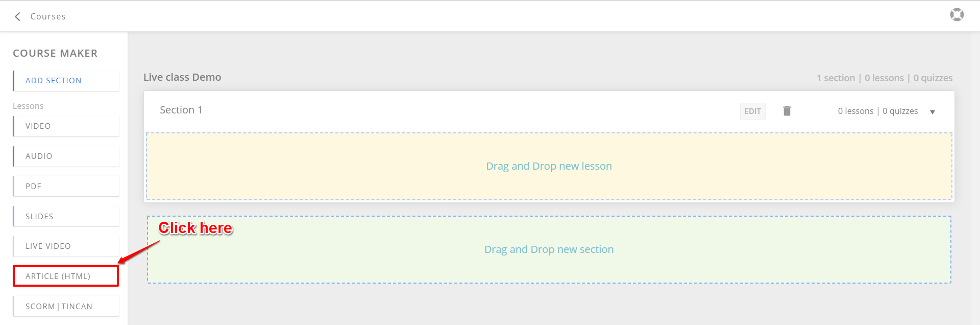This screenshot has width=980, height=325.
Task: Collapse Section 1 with the triangle arrow
Action: tap(932, 112)
